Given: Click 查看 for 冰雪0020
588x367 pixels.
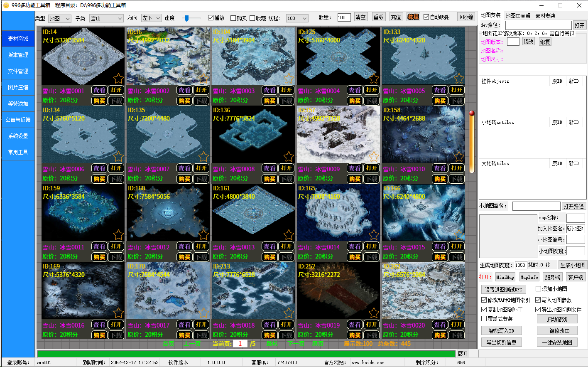Looking at the screenshot, I should tap(440, 324).
